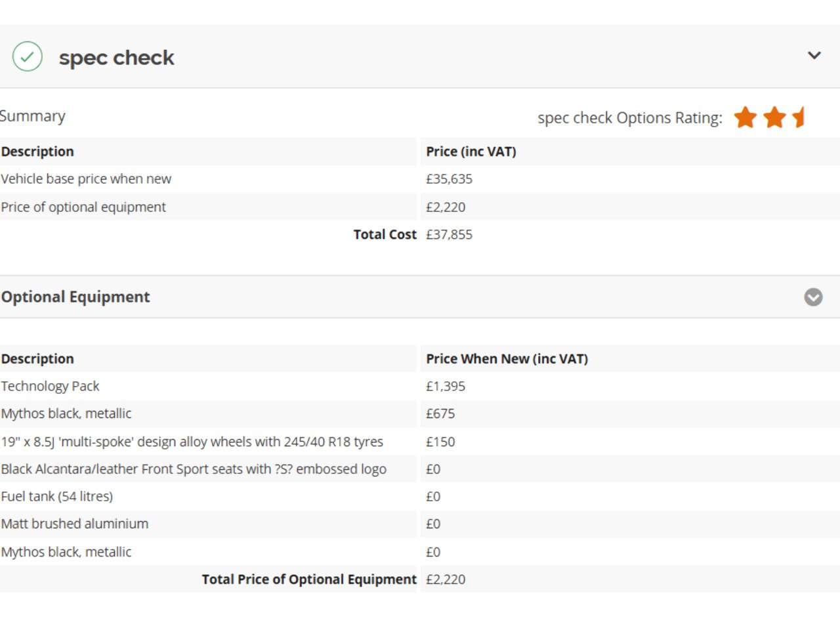Image resolution: width=840 pixels, height=630 pixels.
Task: Click Price When New (inc VAT) column header
Action: coord(507,359)
